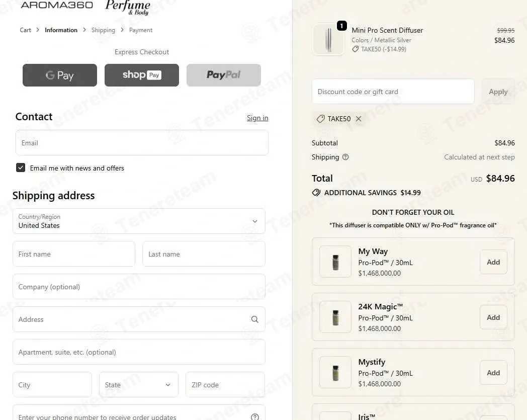Click the AROMA360 logo

click(57, 5)
